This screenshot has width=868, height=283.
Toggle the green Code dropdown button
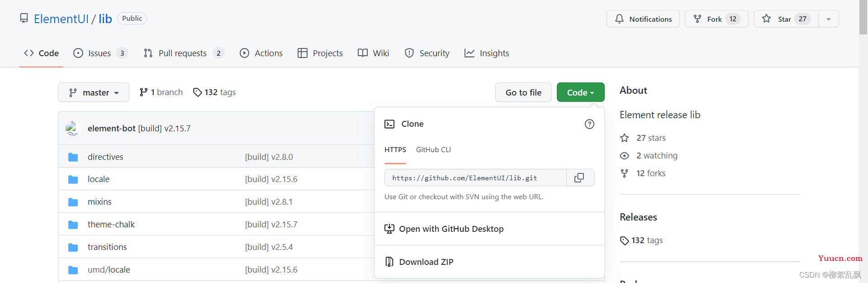[581, 92]
